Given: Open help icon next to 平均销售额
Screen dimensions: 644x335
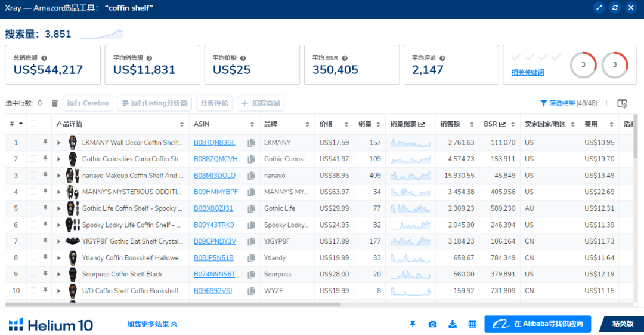Looking at the screenshot, I should tap(149, 58).
